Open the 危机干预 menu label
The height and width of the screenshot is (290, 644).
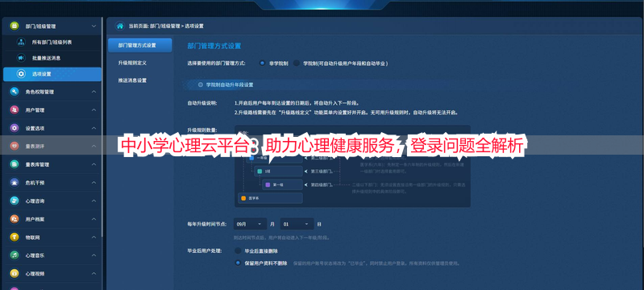tap(35, 182)
